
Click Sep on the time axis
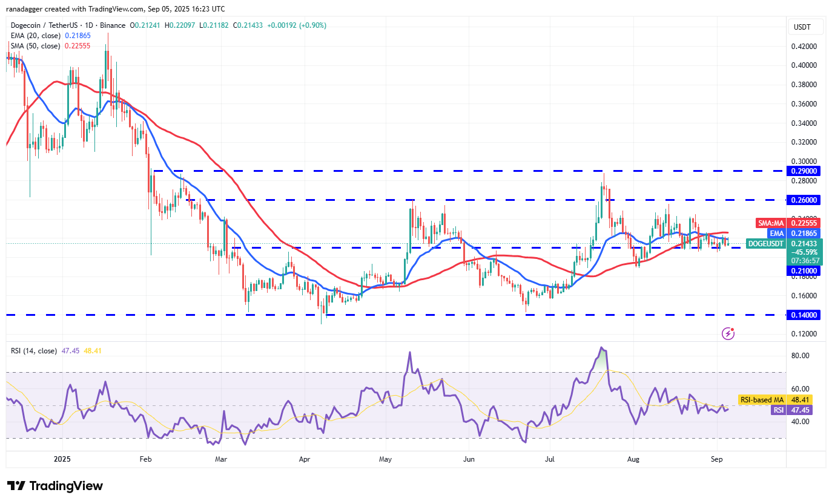point(717,459)
